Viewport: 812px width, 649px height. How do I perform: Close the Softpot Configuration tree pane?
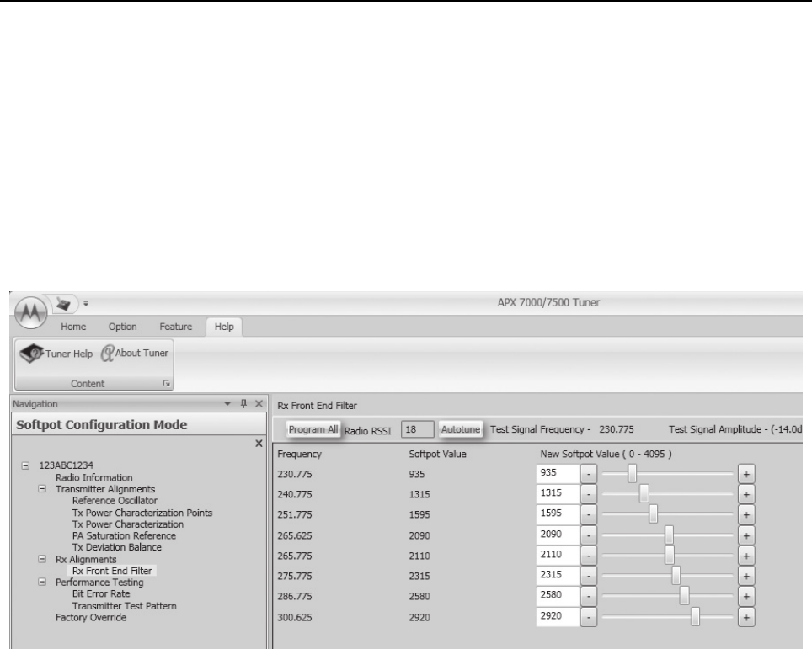259,444
